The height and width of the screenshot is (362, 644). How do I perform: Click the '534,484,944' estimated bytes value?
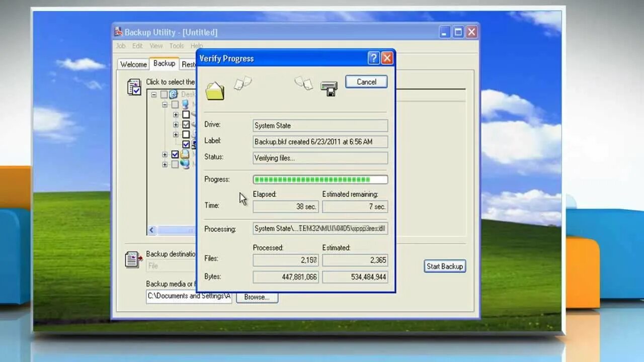click(355, 277)
